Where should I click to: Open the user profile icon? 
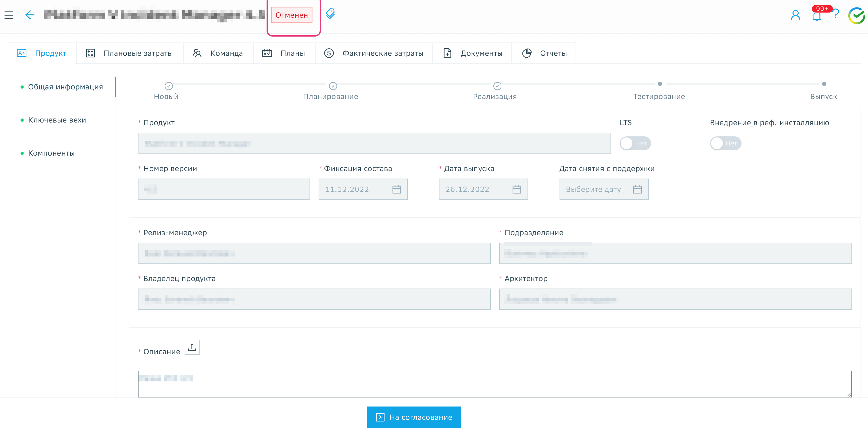[x=795, y=15]
